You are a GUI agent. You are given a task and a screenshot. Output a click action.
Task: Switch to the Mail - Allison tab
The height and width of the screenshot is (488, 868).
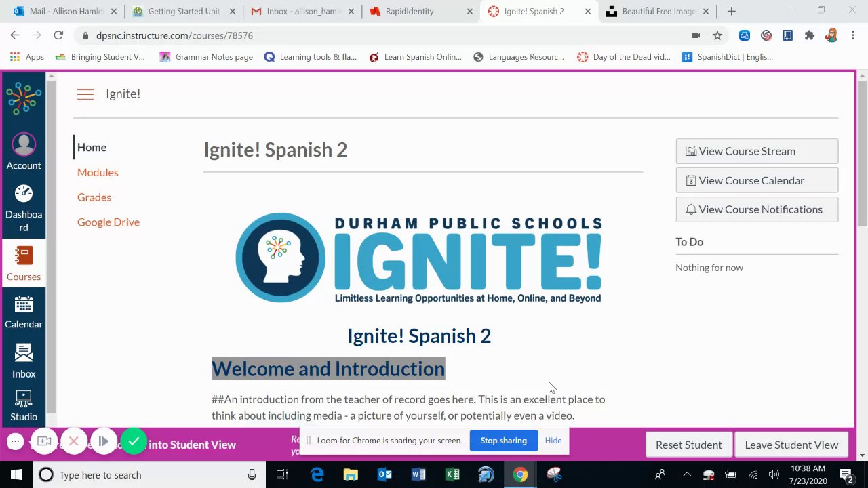(64, 12)
